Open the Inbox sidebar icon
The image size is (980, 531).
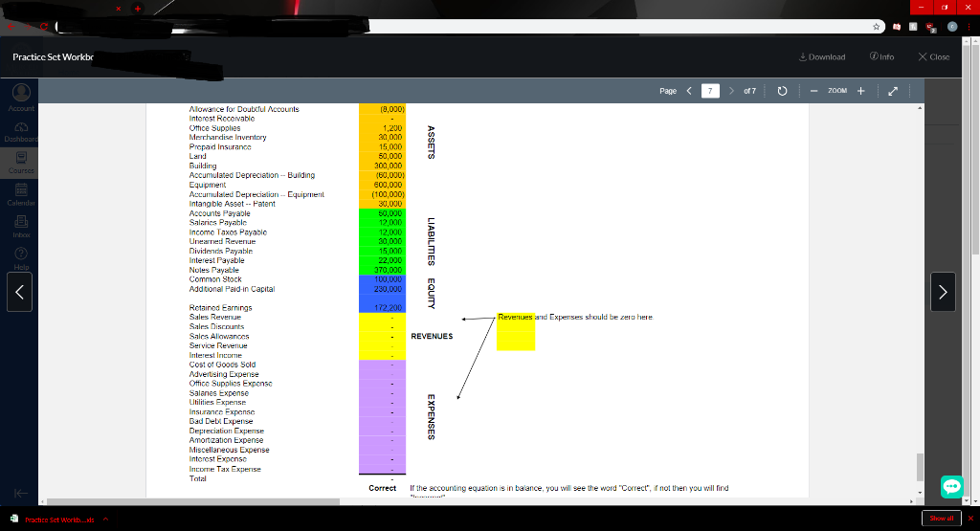click(x=21, y=227)
